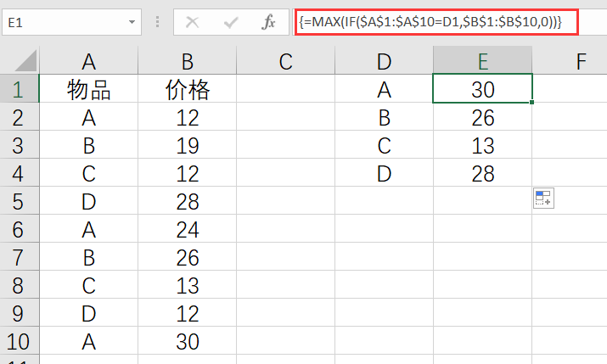Select cell A2 containing A
The image size is (607, 364).
coord(88,116)
